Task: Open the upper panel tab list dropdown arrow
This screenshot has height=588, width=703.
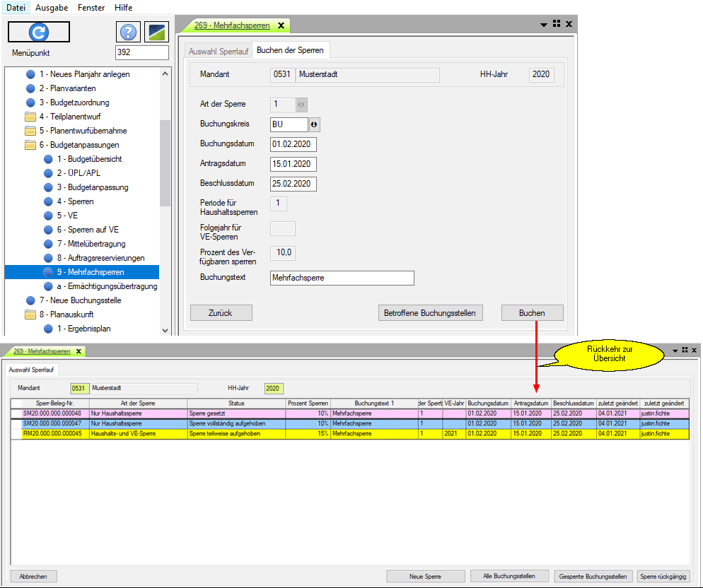Action: click(x=544, y=24)
